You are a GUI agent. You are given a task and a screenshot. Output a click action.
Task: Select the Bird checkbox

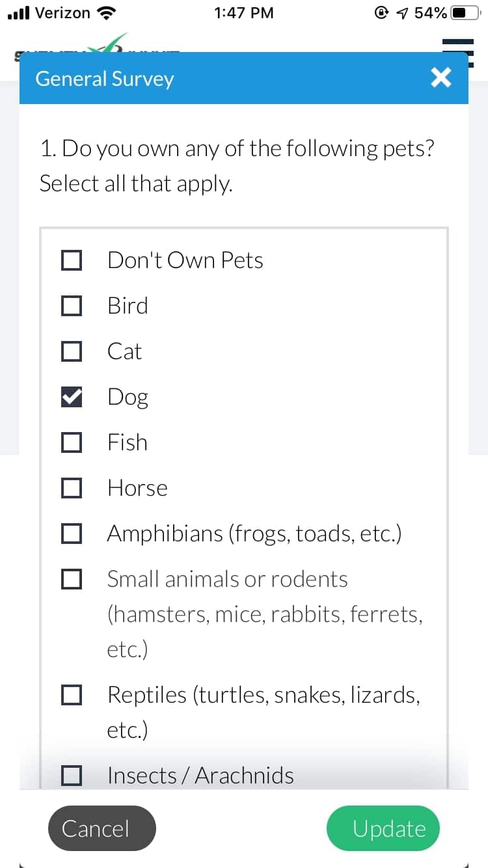[72, 306]
